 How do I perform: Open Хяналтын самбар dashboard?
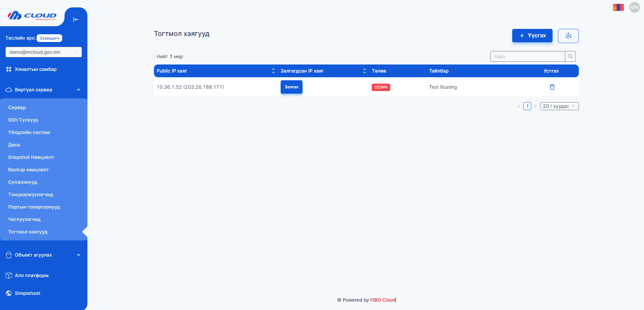click(36, 69)
